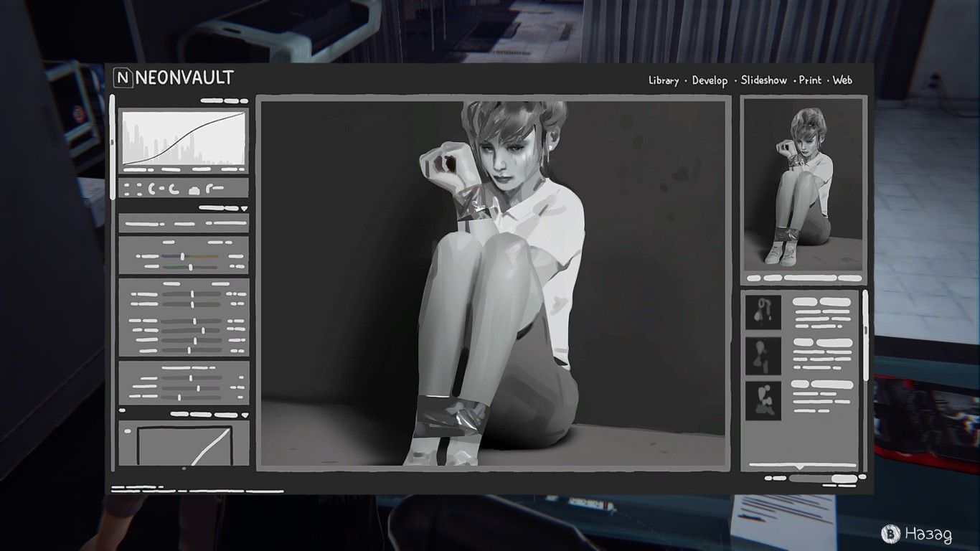Toggle the dot inside the bottom curve panel

(127, 431)
